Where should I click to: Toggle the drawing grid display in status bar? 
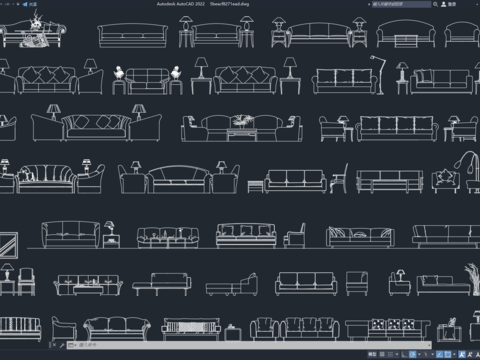coord(382,354)
